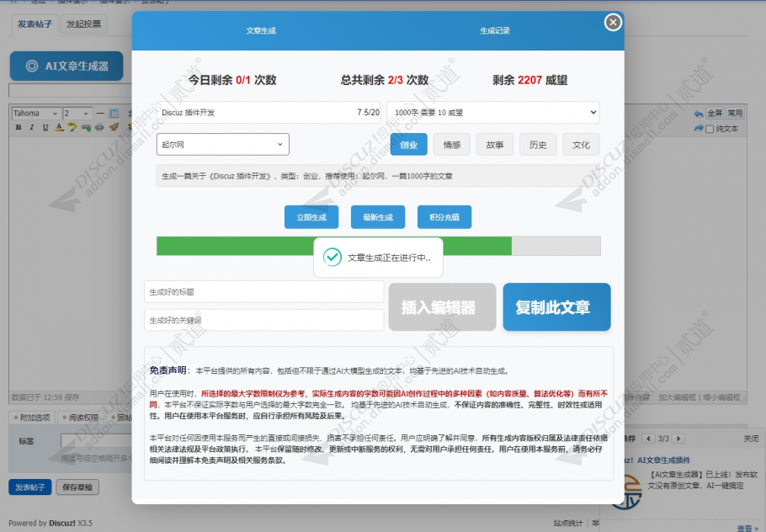Click the insert link icon
The width and height of the screenshot is (766, 532).
point(87,127)
